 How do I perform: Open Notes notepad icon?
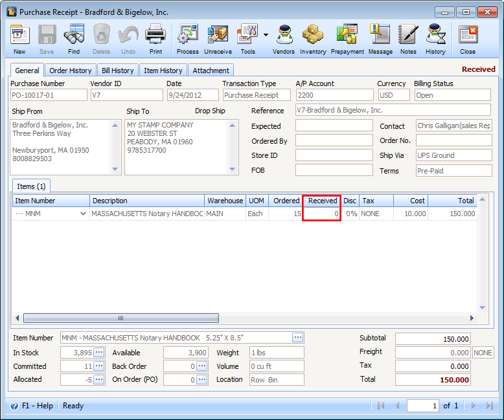408,35
